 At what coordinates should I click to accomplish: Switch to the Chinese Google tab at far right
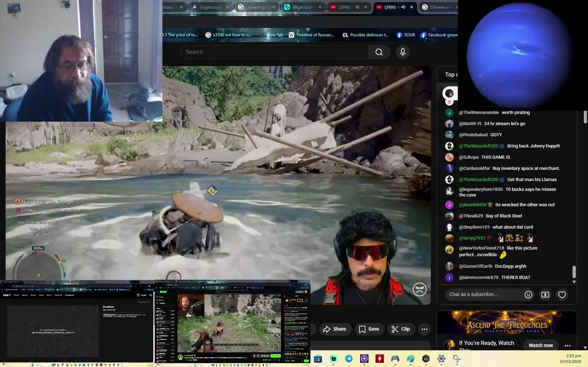pos(438,7)
